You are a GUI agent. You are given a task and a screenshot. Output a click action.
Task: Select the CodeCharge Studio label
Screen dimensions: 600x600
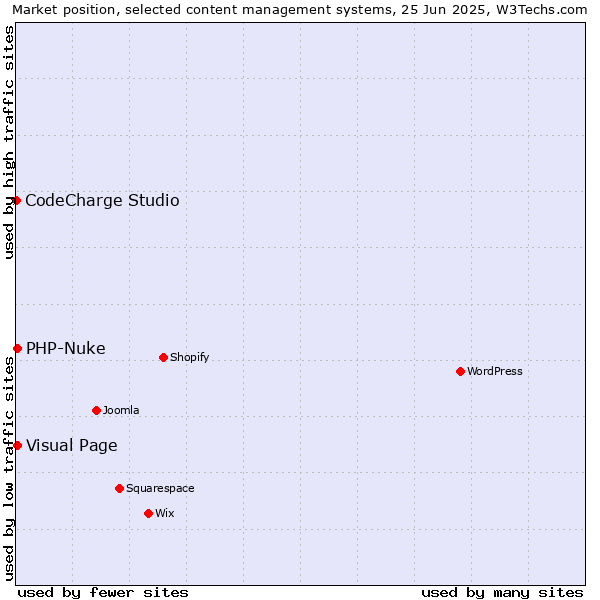tap(102, 201)
